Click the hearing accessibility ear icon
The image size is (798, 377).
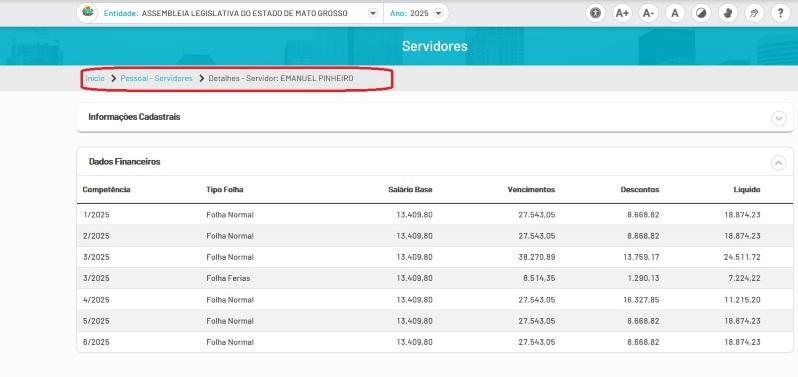[x=754, y=13]
